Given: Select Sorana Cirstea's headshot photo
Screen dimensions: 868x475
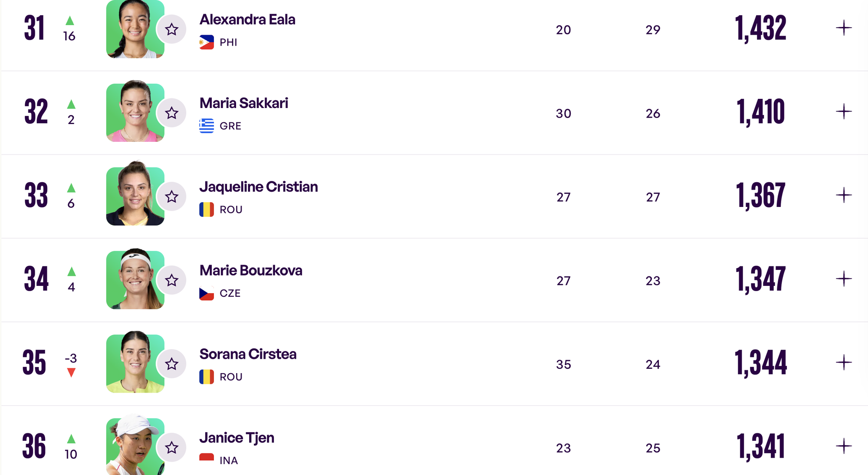Looking at the screenshot, I should click(x=135, y=363).
